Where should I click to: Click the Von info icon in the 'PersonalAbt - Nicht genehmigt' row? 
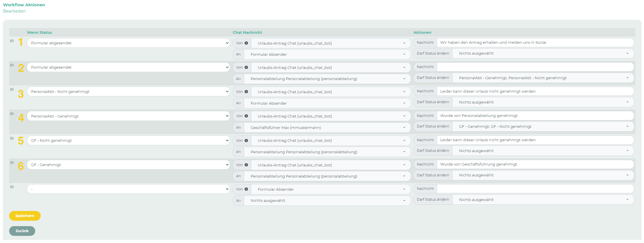(x=246, y=92)
